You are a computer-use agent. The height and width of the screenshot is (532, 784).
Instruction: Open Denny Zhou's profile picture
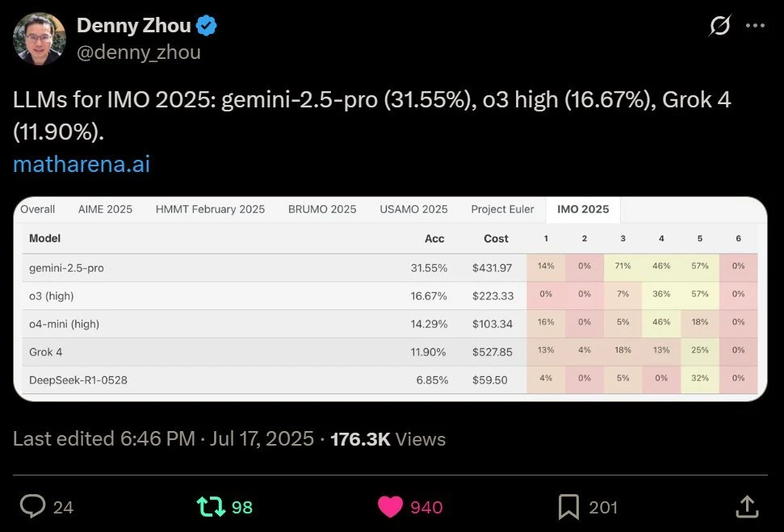(40, 39)
